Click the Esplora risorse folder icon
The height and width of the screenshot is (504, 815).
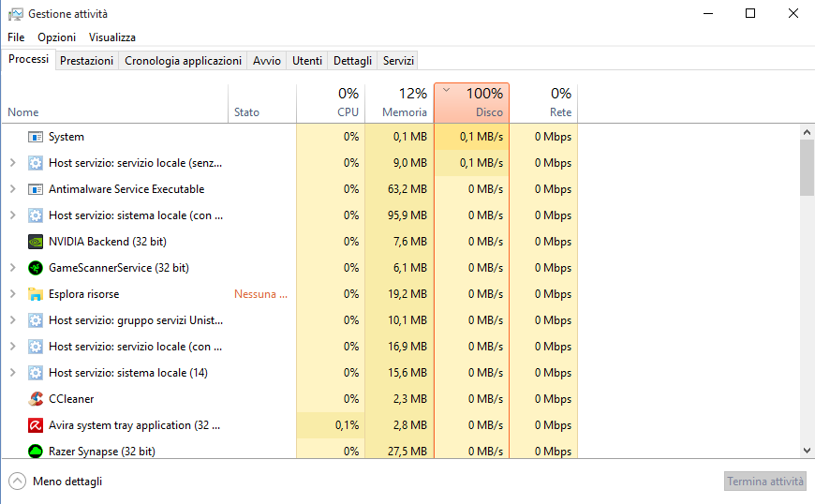36,294
